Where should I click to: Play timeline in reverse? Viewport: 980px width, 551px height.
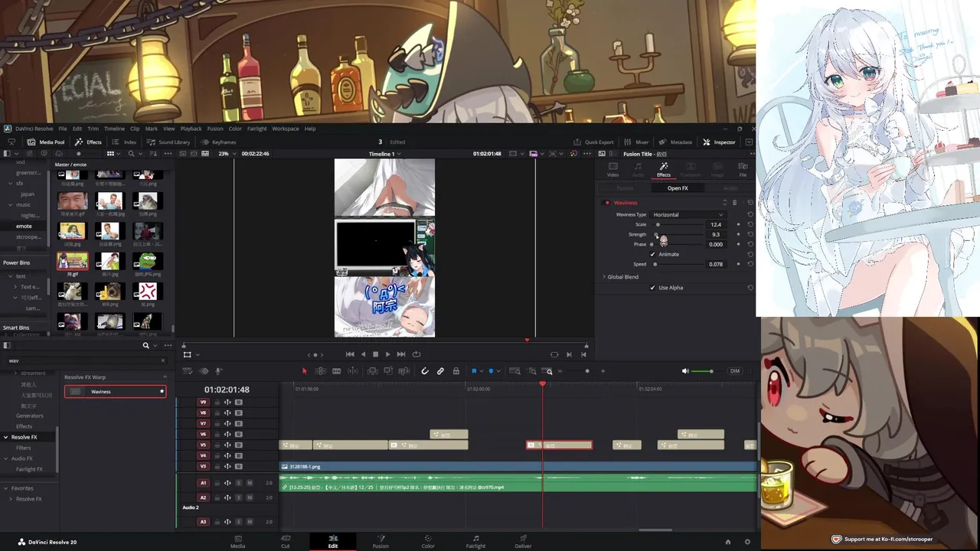[x=363, y=354]
